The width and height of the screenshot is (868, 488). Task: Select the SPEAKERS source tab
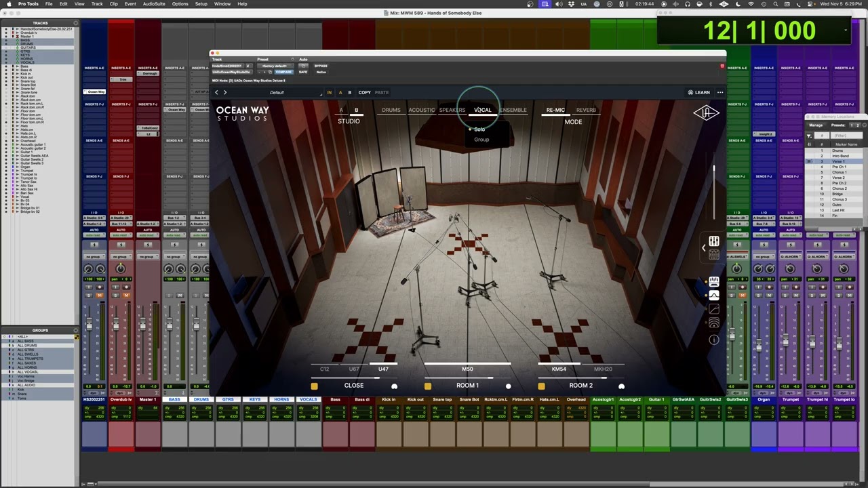(452, 110)
